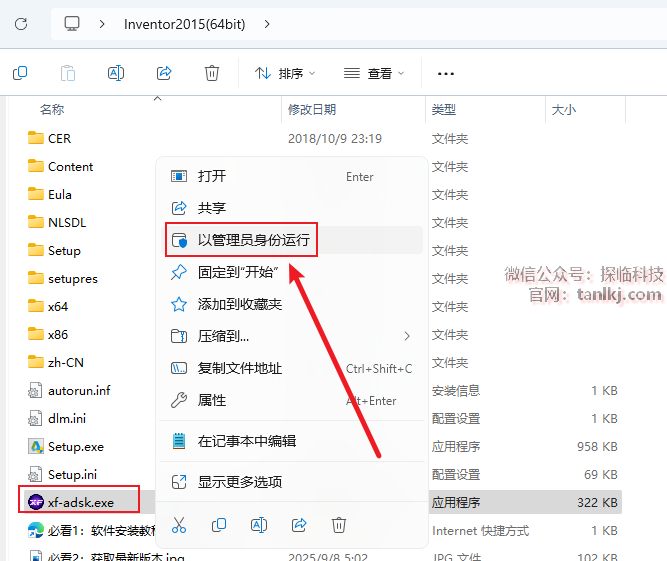Click the context menu Cut scissors icon

[x=179, y=525]
